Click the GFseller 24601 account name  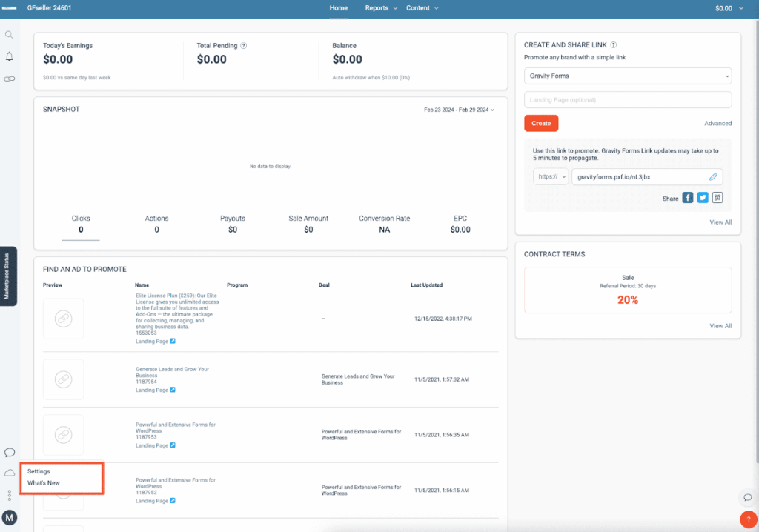pos(50,8)
